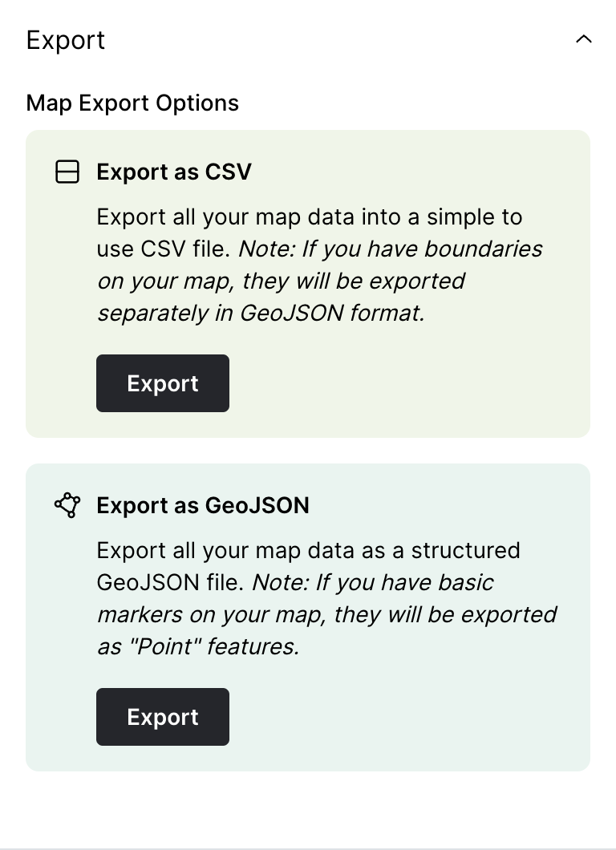616x850 pixels.
Task: Select the "Export as GeoJSON" heading
Action: pos(203,505)
